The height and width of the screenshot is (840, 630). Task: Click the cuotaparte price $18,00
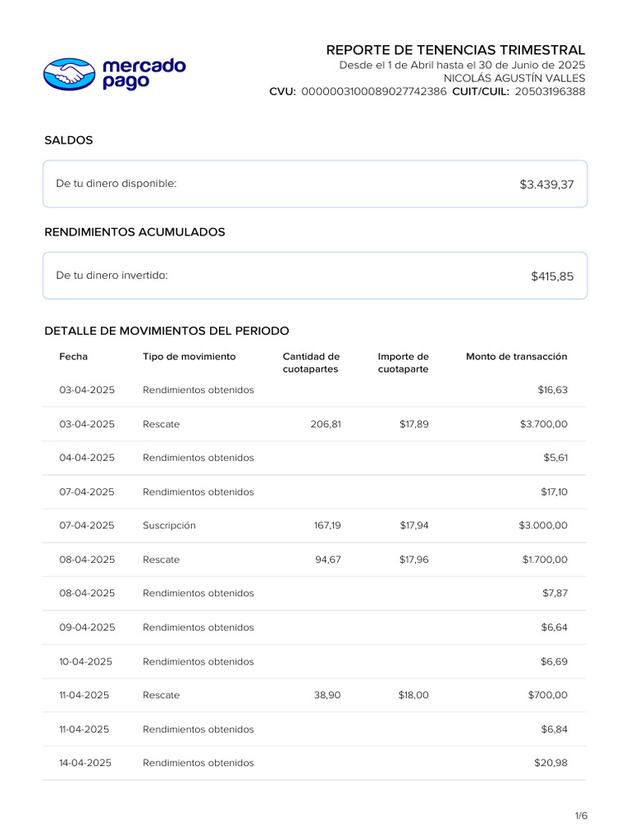tap(413, 696)
